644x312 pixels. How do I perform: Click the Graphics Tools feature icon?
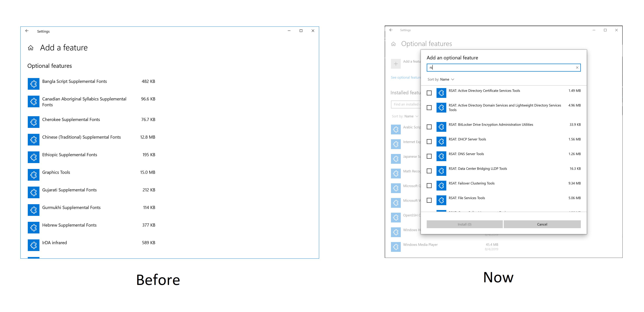point(33,175)
